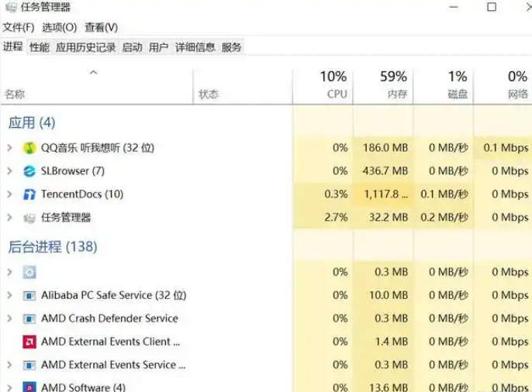Open the 查看(V) menu

click(x=101, y=27)
